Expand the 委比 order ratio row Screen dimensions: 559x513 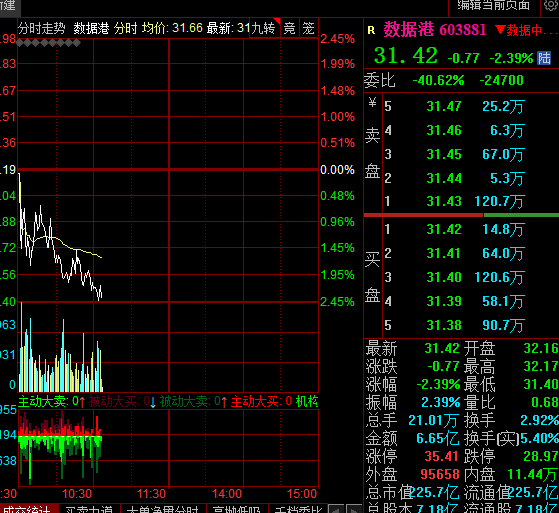tap(461, 81)
